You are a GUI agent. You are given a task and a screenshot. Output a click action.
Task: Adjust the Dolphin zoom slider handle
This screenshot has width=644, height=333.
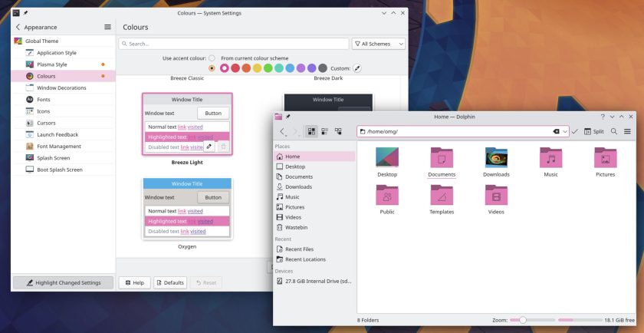tap(522, 320)
